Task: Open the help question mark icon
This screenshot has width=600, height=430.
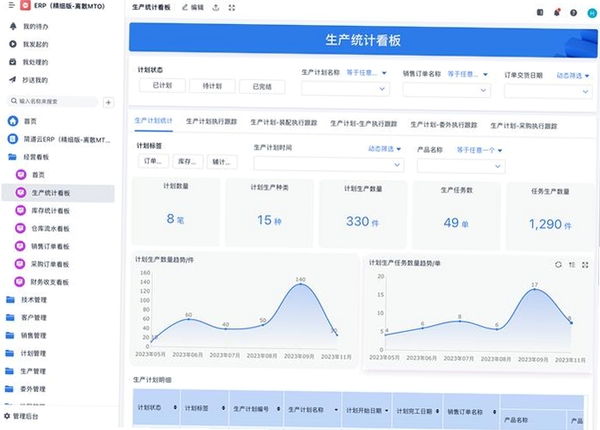Action: click(x=573, y=13)
